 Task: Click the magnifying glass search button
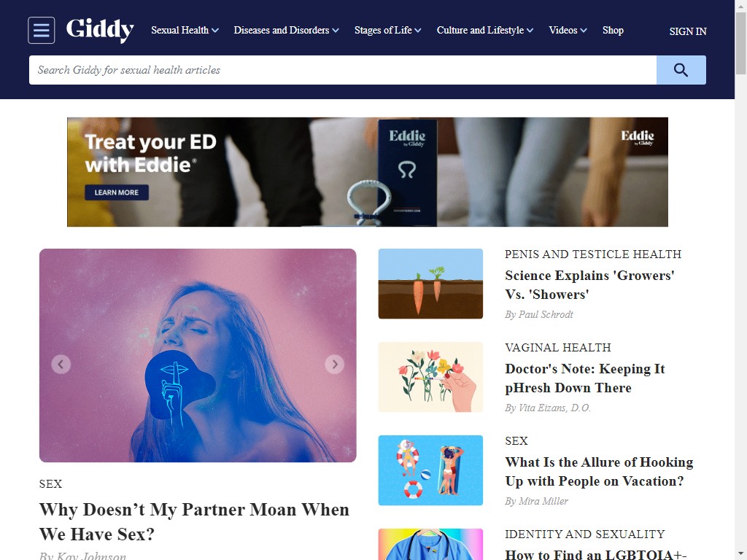coord(681,70)
